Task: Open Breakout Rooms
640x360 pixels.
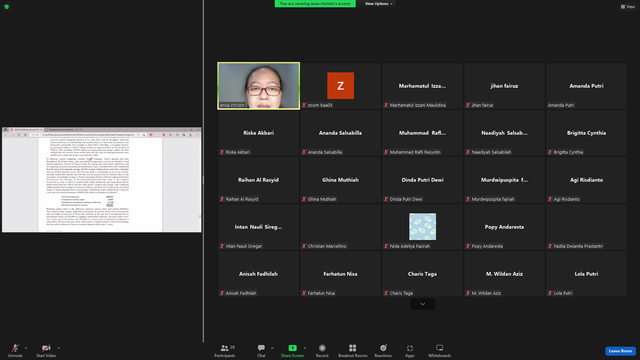Action: (352, 350)
